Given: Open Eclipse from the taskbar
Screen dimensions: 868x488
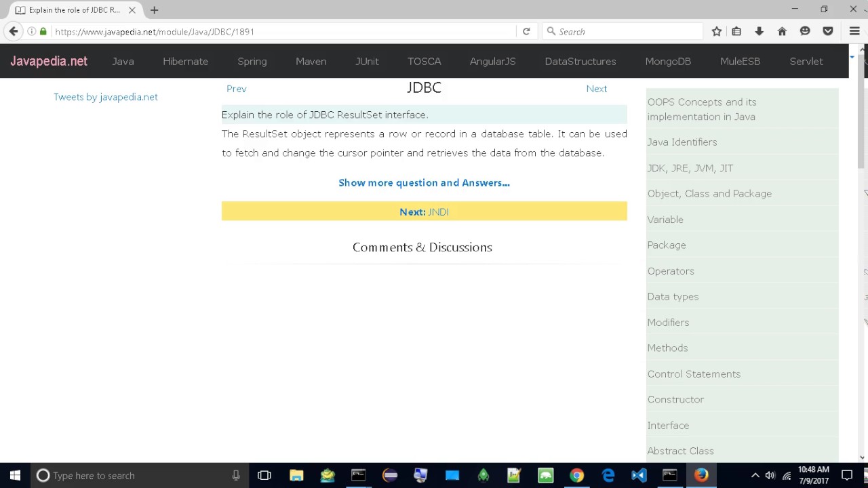Looking at the screenshot, I should tap(390, 476).
